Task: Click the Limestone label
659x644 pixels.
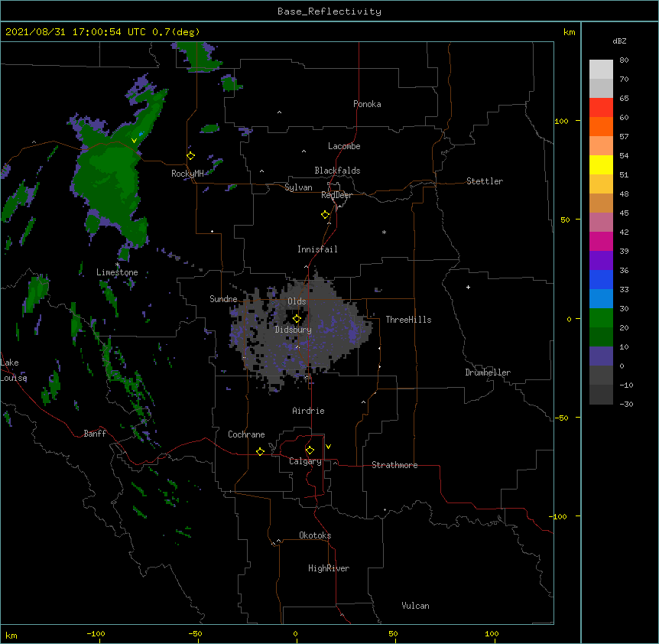Action: point(117,272)
